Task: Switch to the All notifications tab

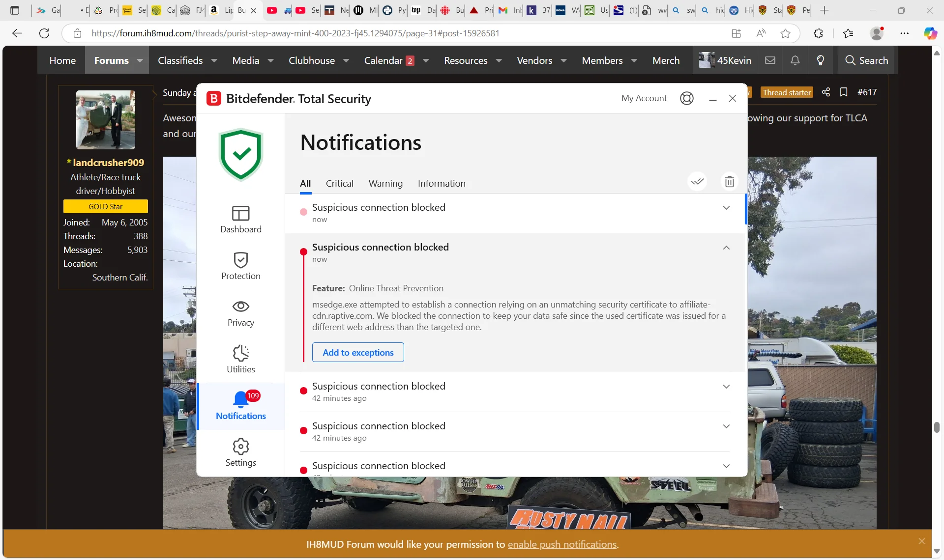Action: (x=305, y=183)
